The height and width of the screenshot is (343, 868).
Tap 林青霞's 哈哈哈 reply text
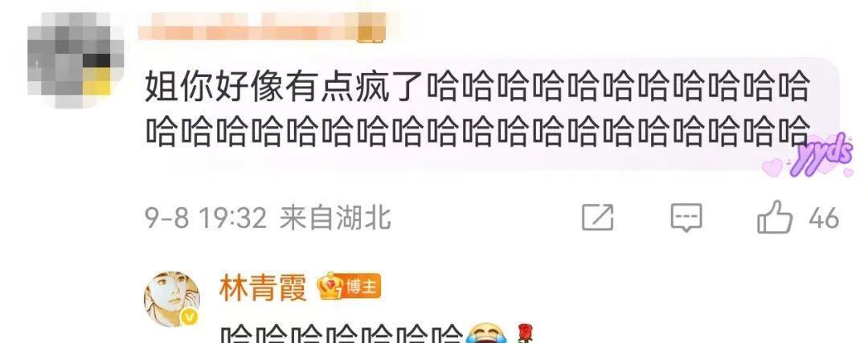(341, 334)
